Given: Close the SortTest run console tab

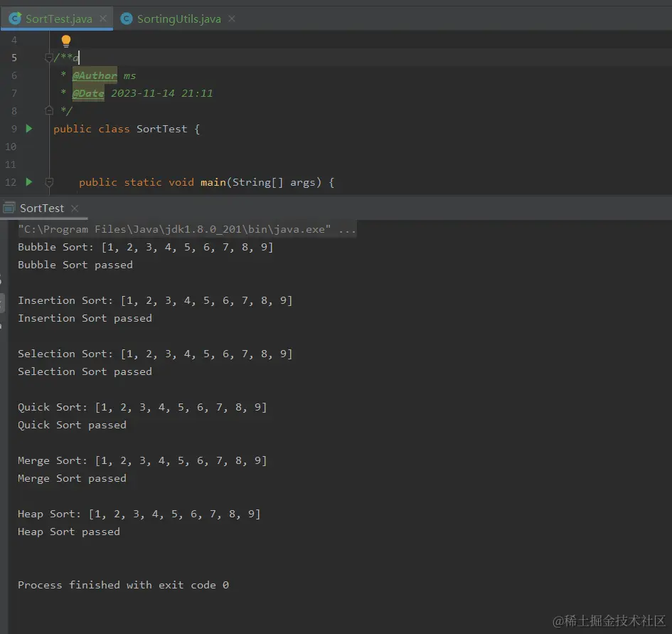Looking at the screenshot, I should [x=75, y=208].
